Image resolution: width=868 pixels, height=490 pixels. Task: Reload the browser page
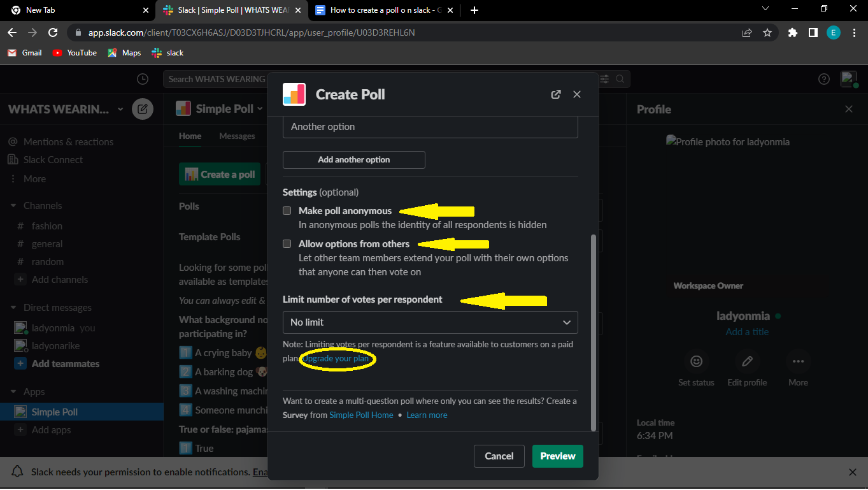coord(53,32)
